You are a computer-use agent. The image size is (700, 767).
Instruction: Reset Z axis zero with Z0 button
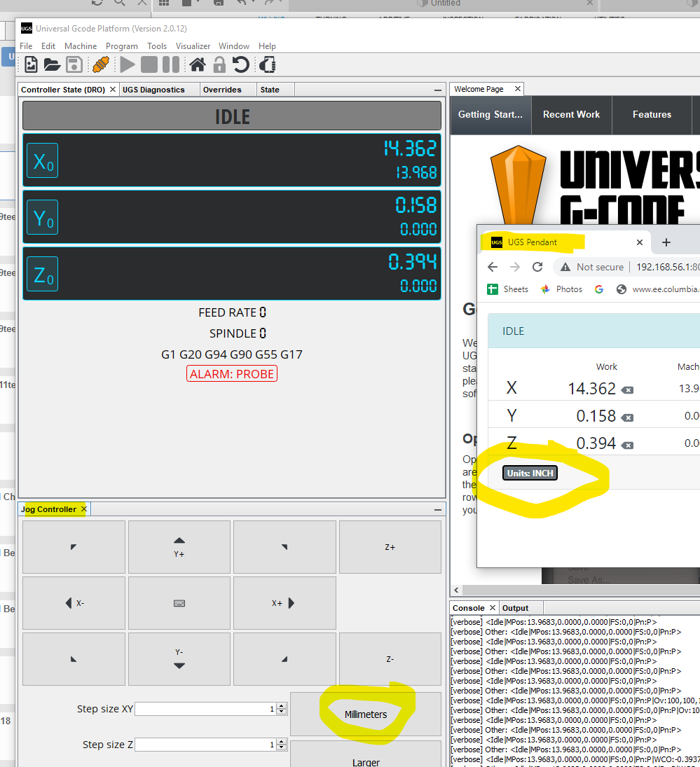pos(43,274)
